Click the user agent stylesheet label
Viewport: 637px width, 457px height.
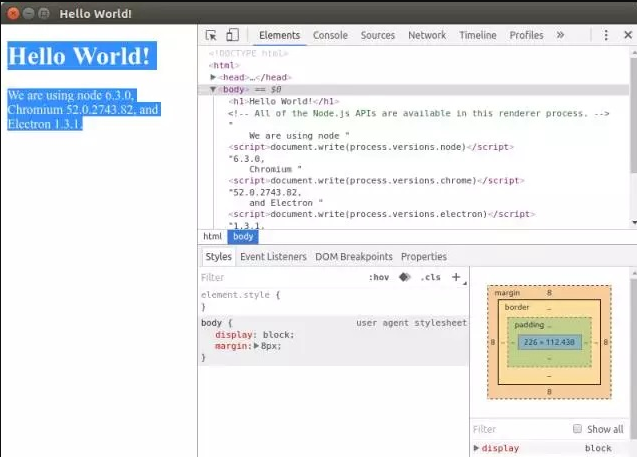click(x=412, y=323)
